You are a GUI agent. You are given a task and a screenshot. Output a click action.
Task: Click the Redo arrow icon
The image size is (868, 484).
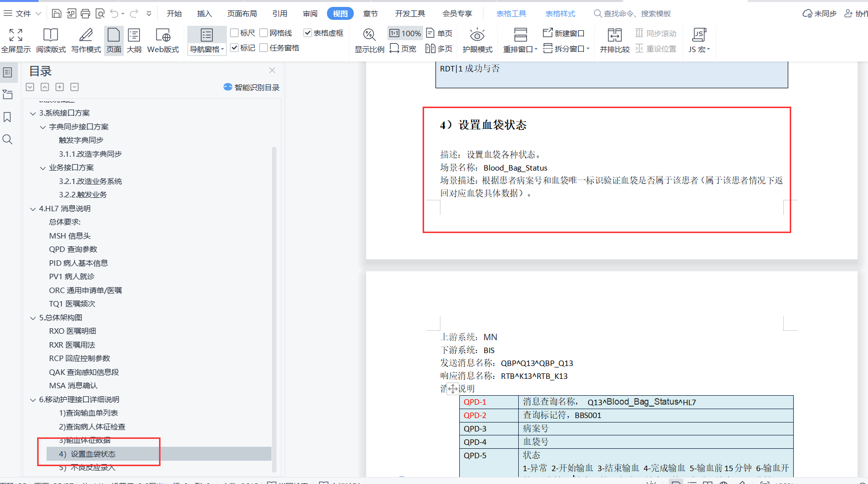(134, 13)
